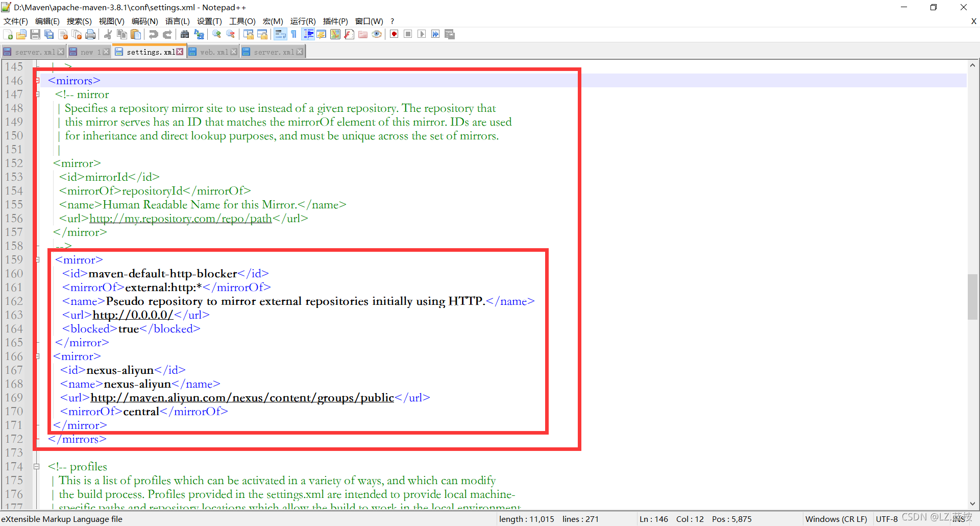The width and height of the screenshot is (980, 526).
Task: Zoom in with the magnifier plus icon
Action: click(x=217, y=34)
